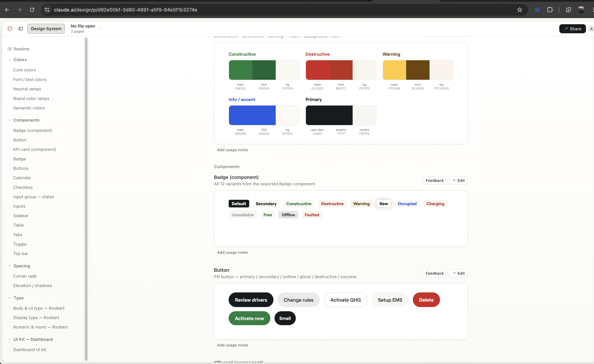Open Brand color ramps
This screenshot has width=594, height=364.
(31, 98)
